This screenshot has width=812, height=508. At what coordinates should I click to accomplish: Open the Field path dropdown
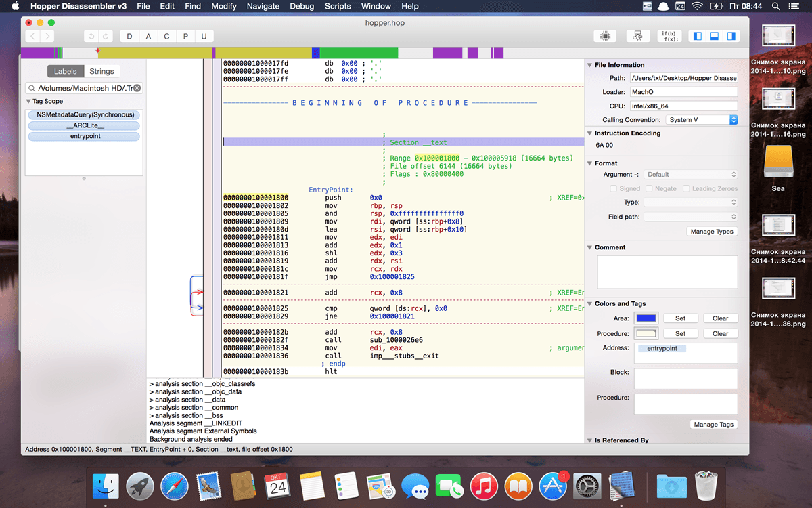coord(690,217)
